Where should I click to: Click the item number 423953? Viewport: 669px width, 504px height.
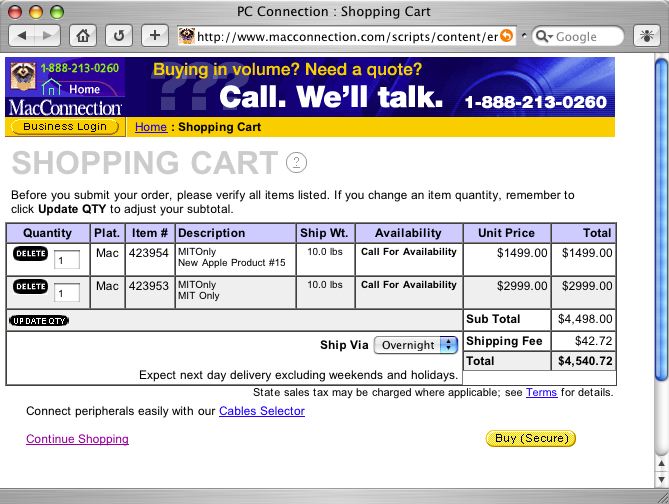click(x=149, y=286)
